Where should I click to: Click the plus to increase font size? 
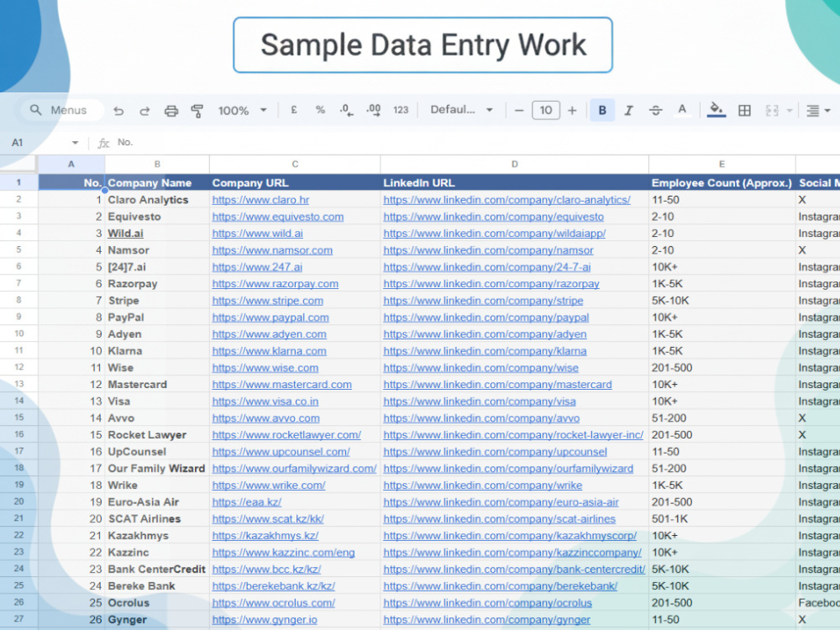point(572,110)
